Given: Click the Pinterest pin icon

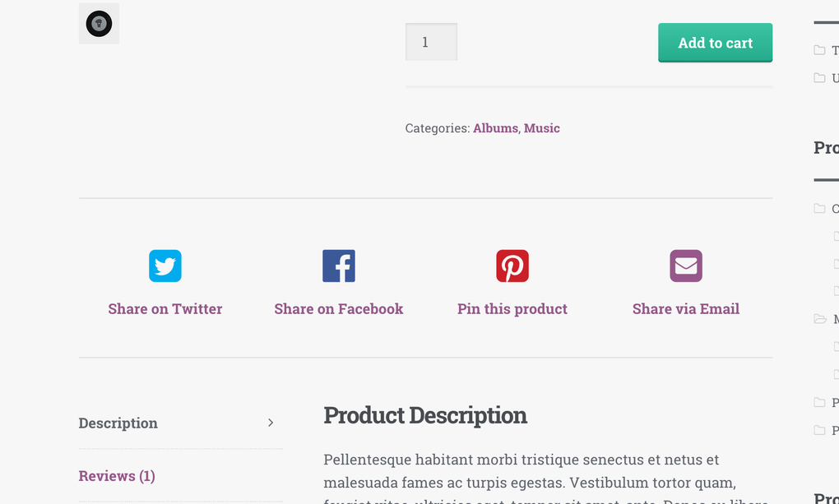Looking at the screenshot, I should [x=512, y=266].
